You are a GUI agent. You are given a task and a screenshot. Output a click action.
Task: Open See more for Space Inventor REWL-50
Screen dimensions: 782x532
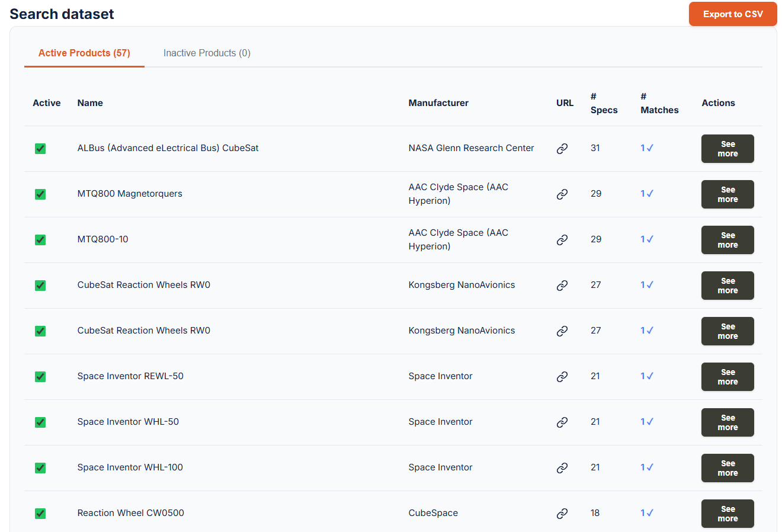click(x=727, y=377)
